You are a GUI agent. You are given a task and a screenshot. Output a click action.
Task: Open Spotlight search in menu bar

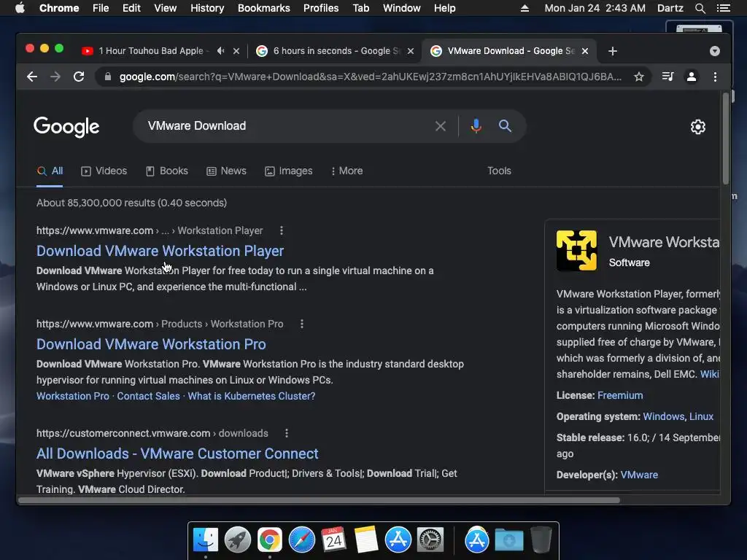click(700, 8)
